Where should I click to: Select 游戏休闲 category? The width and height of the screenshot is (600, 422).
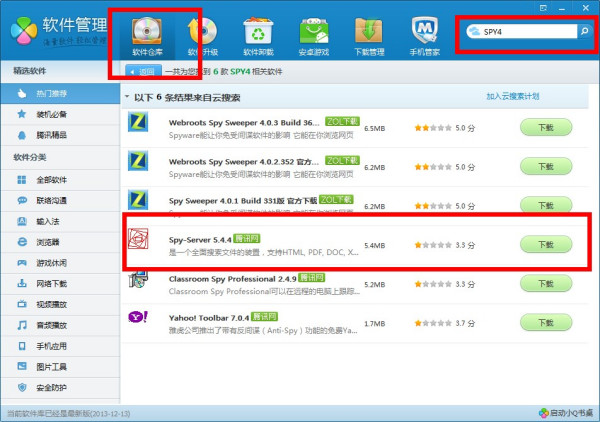click(60, 263)
